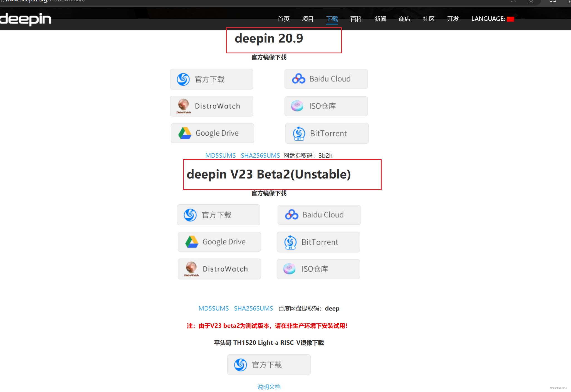Click BitTorrent button under V23 Beta2
571x392 pixels.
(318, 242)
